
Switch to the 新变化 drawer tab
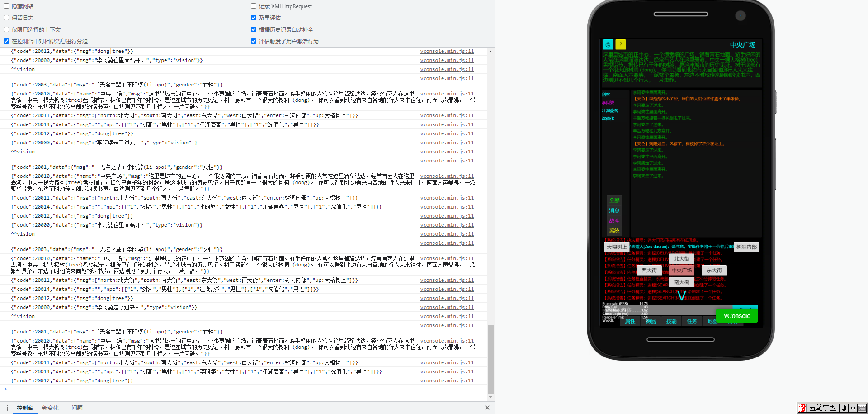coord(50,408)
